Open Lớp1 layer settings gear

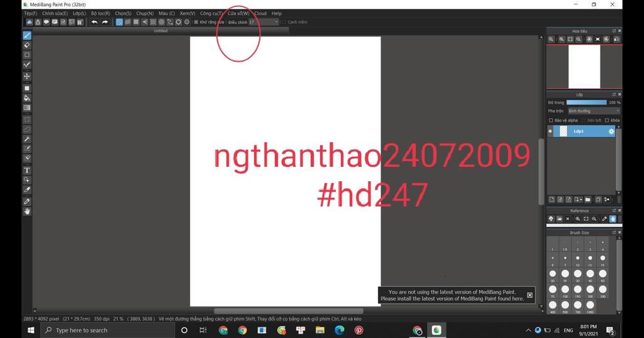(x=611, y=132)
